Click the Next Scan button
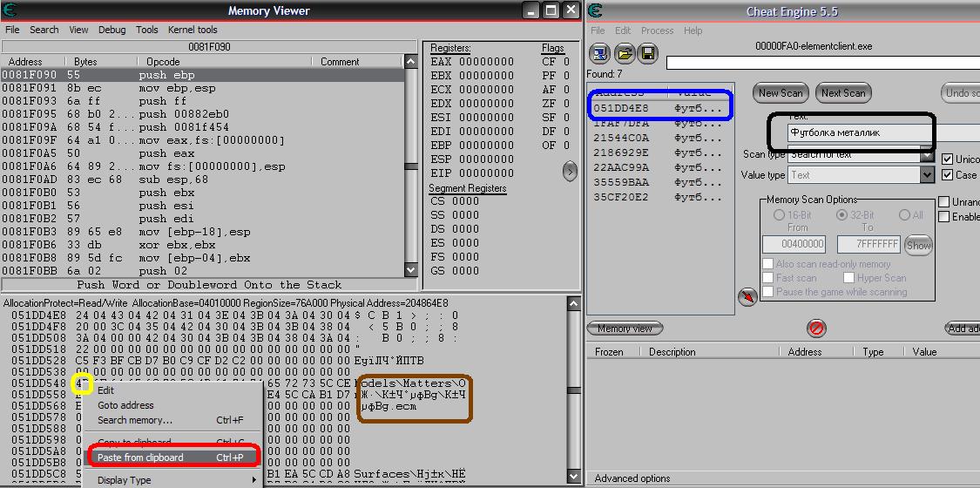 pyautogui.click(x=843, y=93)
